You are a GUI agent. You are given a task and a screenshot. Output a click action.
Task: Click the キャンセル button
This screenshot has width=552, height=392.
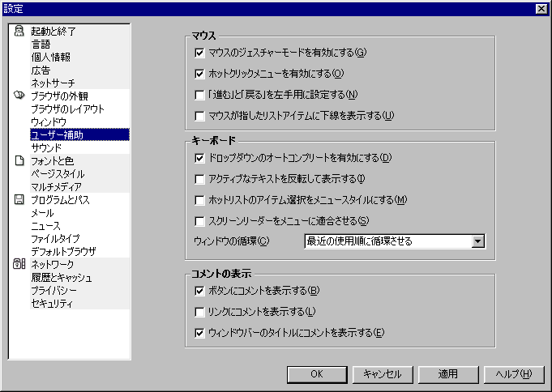(383, 374)
